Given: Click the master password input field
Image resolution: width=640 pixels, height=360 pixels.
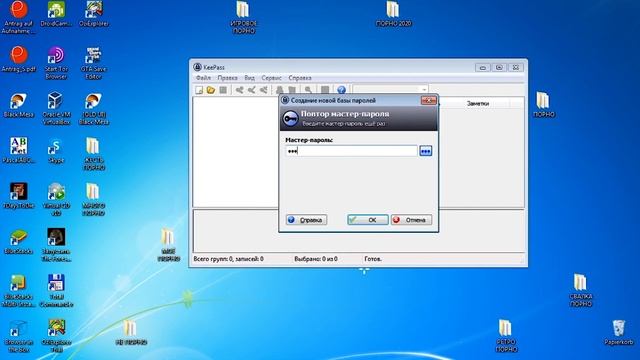Looking at the screenshot, I should coord(351,151).
